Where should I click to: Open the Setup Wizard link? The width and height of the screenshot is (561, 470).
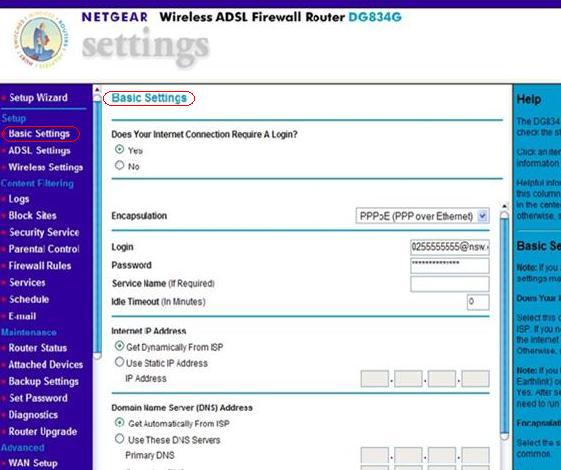[x=38, y=98]
